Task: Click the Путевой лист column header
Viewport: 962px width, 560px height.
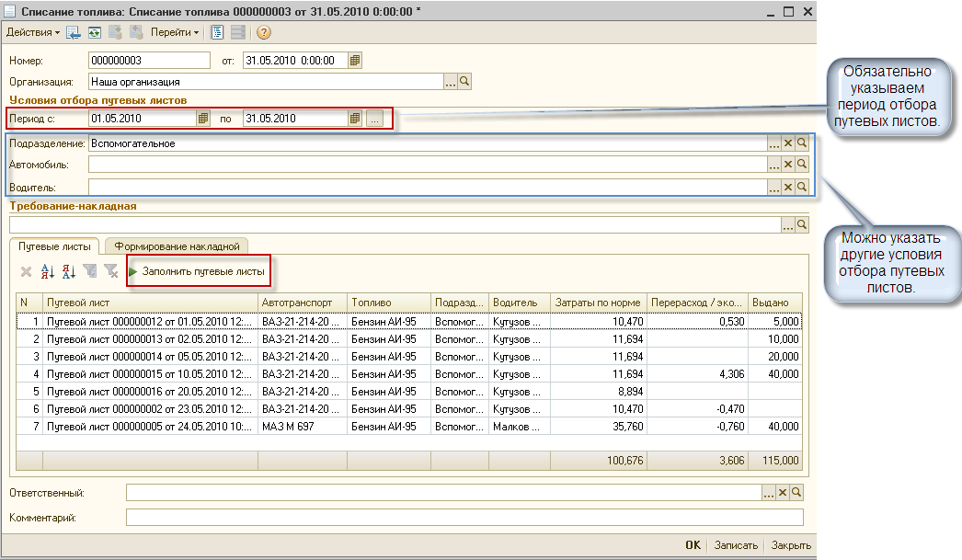Action: (x=150, y=303)
